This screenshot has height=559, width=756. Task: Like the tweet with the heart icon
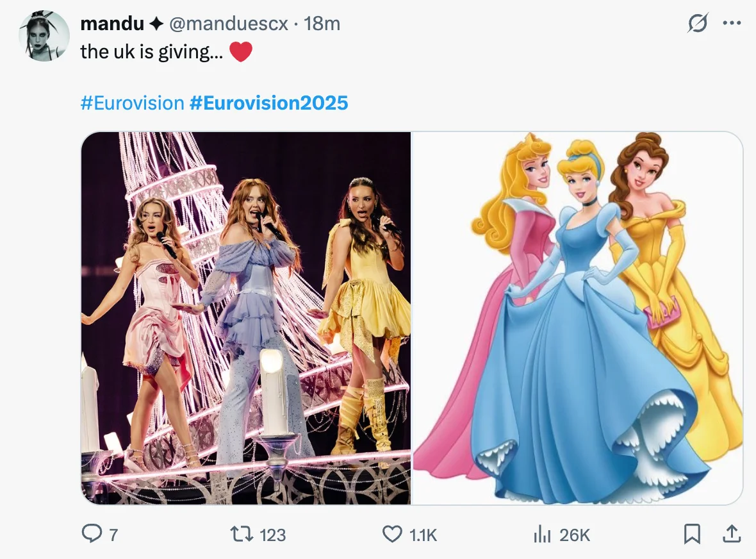pos(391,534)
